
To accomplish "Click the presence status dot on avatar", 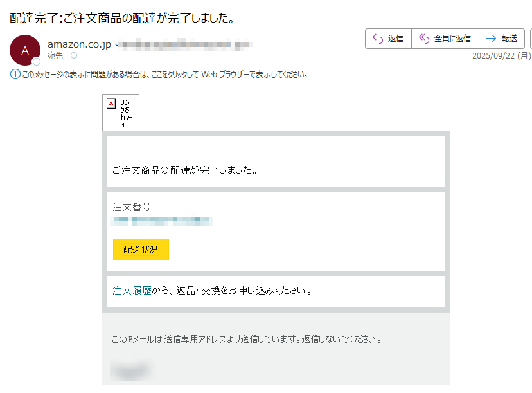I will click(37, 62).
